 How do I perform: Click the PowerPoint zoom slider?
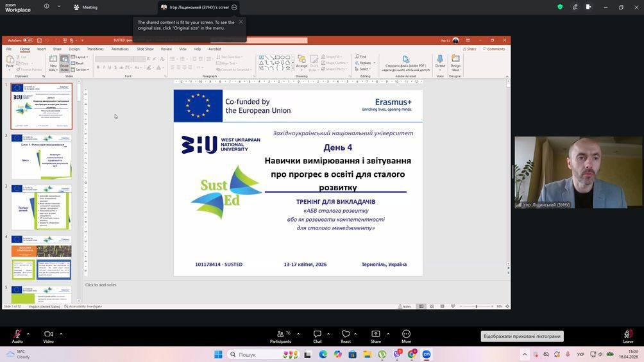476,306
